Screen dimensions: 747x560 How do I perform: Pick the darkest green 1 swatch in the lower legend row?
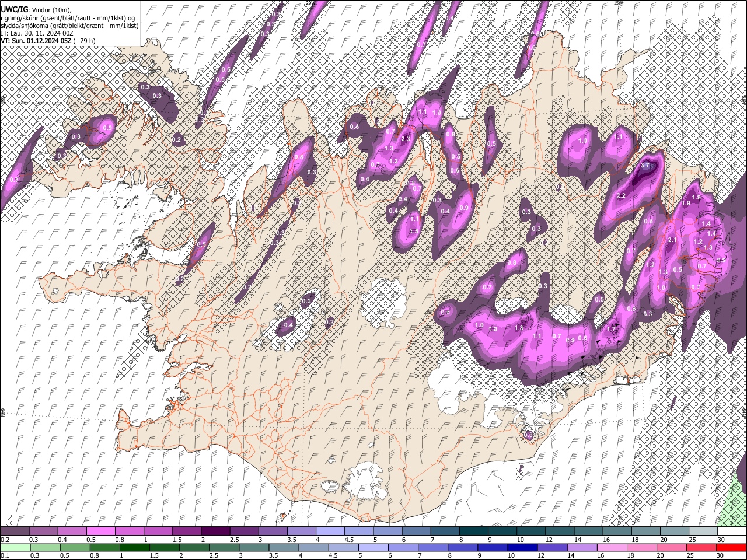[134, 547]
